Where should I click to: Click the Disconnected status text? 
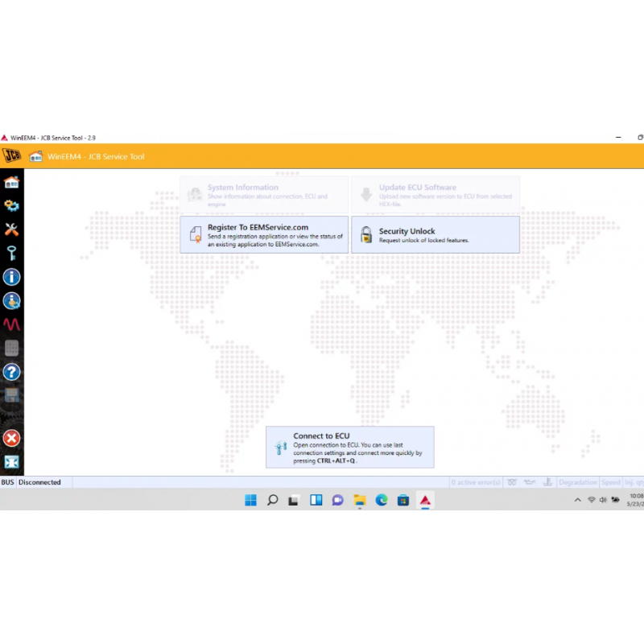39,482
